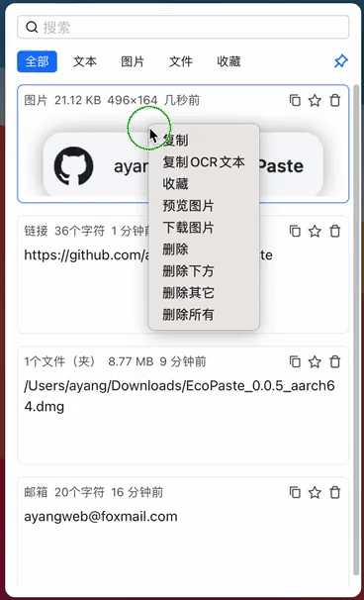Delete the 1个文件(夹) item with trash
The image size is (364, 600).
point(335,361)
